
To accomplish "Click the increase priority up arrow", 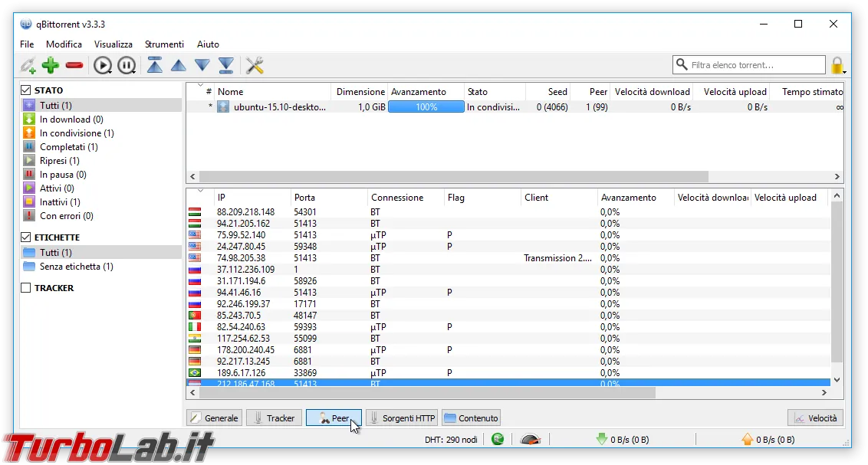I will point(178,65).
